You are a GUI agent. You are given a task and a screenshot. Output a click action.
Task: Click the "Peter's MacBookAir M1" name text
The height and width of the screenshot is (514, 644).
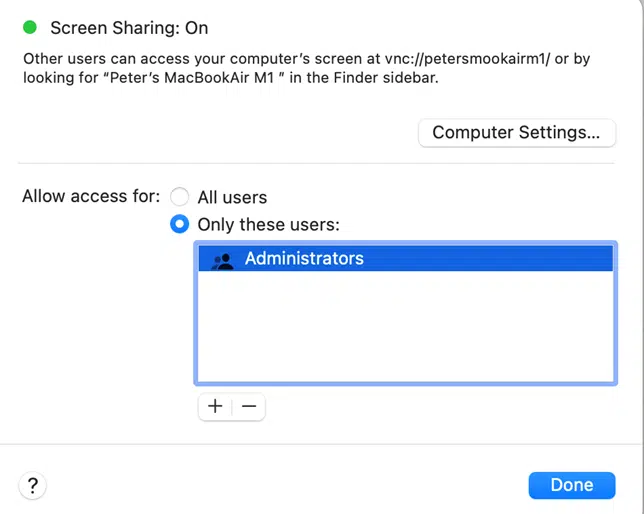(x=192, y=78)
